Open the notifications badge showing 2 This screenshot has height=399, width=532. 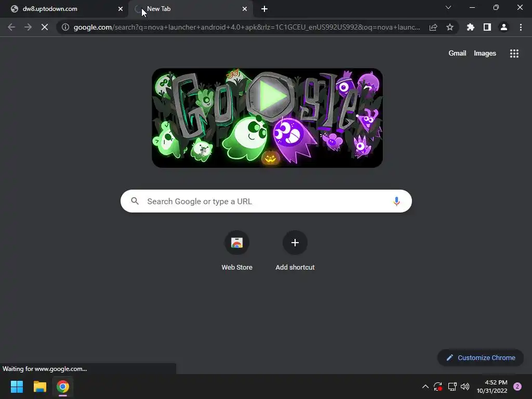click(x=517, y=387)
